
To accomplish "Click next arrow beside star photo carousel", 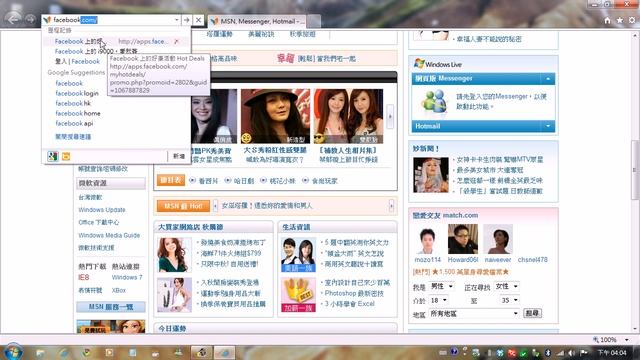I will pos(390,116).
